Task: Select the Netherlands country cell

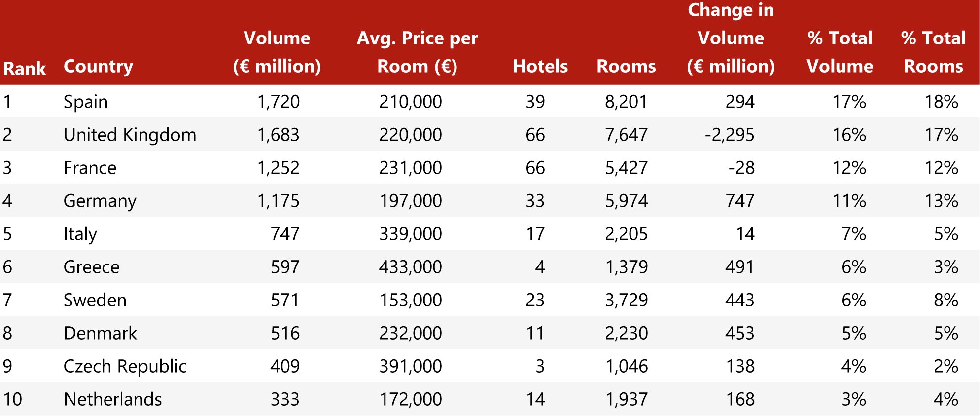Action: click(113, 399)
